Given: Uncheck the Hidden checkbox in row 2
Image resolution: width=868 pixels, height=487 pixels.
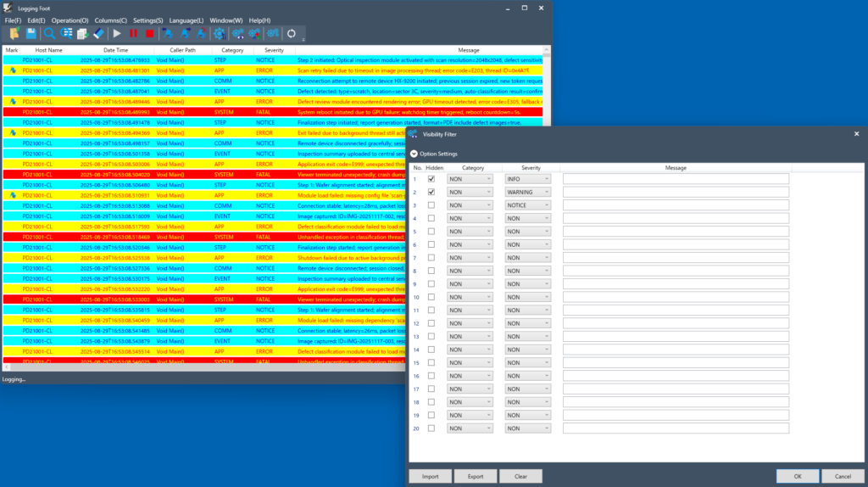Looking at the screenshot, I should [x=431, y=192].
